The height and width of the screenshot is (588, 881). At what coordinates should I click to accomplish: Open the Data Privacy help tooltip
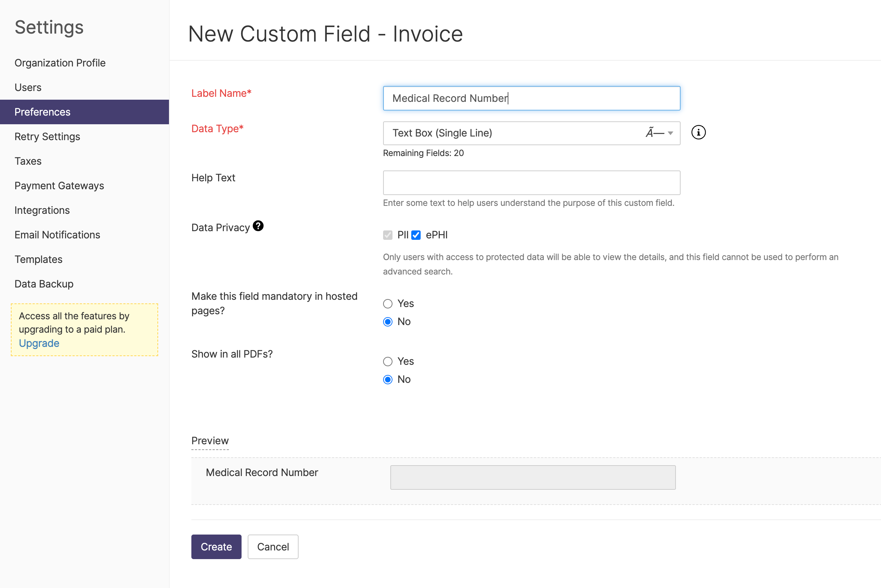tap(258, 225)
